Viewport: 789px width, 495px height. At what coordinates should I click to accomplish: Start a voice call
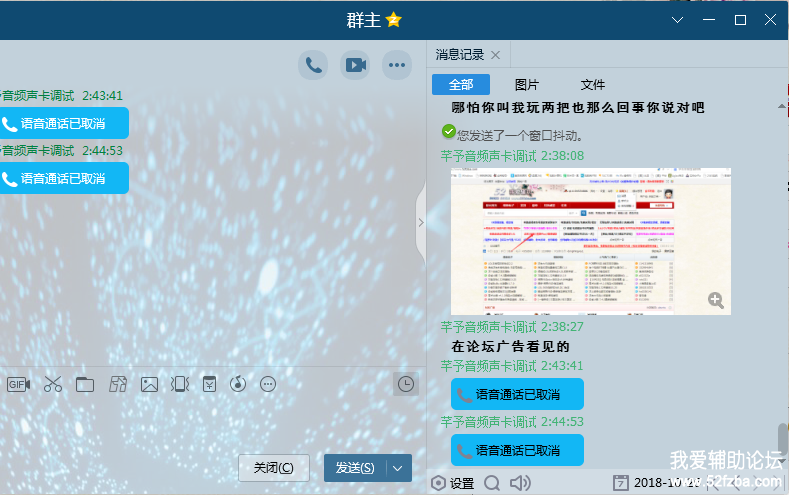click(x=314, y=65)
